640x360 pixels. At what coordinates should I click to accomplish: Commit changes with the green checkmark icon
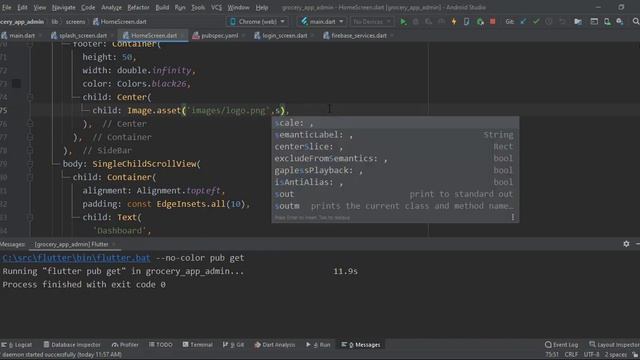point(536,22)
